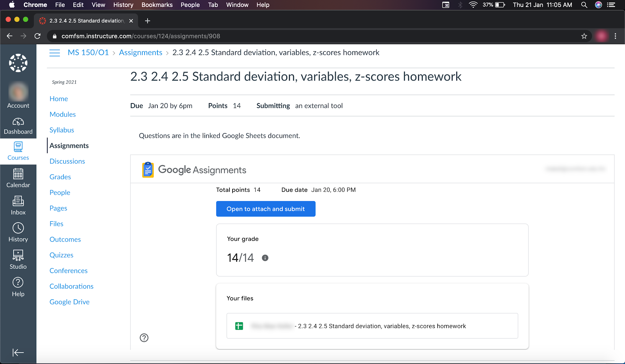Open Chrome's three-dot customize menu
This screenshot has width=625, height=364.
pos(615,36)
